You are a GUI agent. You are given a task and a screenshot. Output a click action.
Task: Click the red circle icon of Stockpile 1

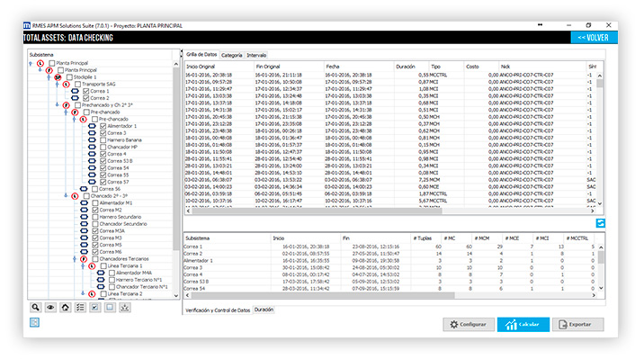(58, 77)
